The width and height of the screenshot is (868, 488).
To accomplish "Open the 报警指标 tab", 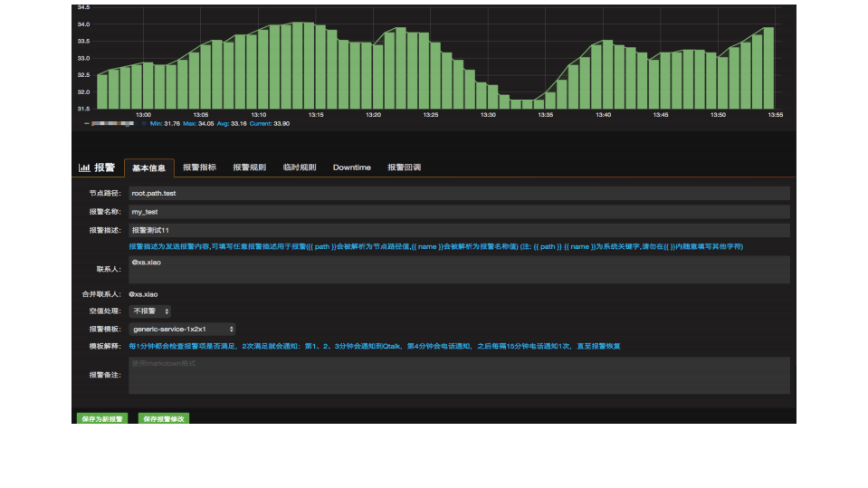I will point(199,167).
